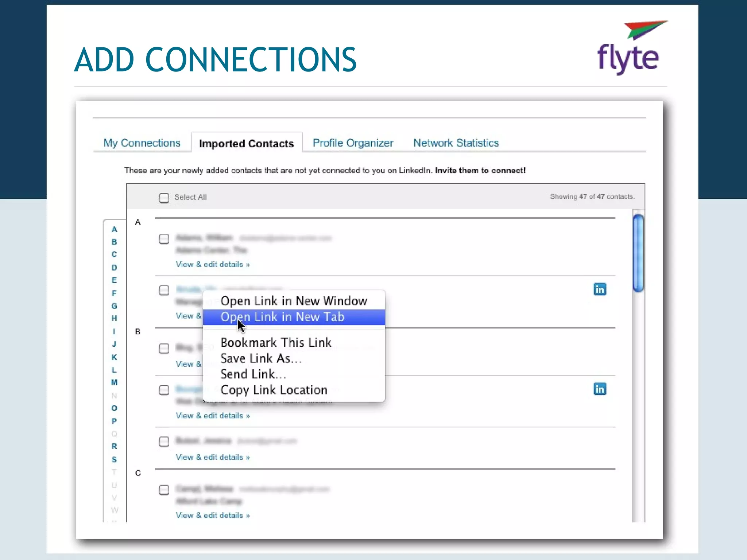Open the Profile Organizer tab
This screenshot has height=560, width=747.
pos(353,143)
